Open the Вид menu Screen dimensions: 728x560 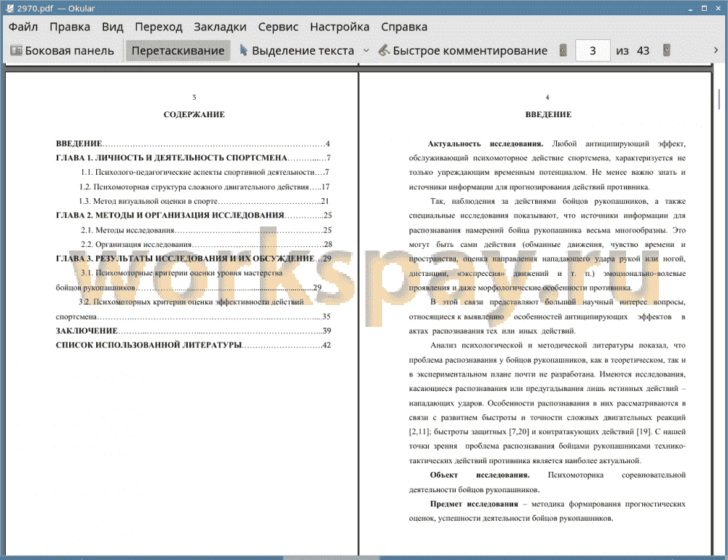click(112, 27)
